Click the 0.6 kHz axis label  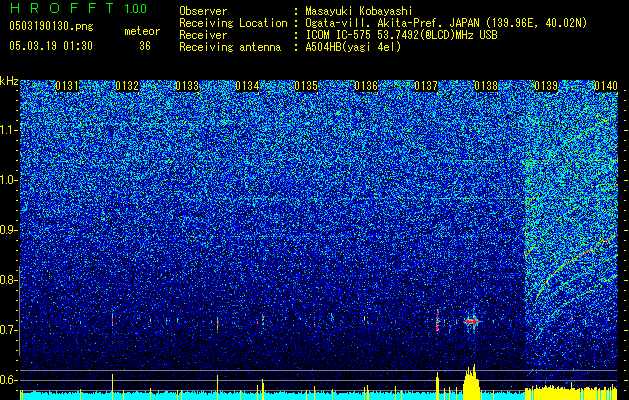tap(9, 380)
